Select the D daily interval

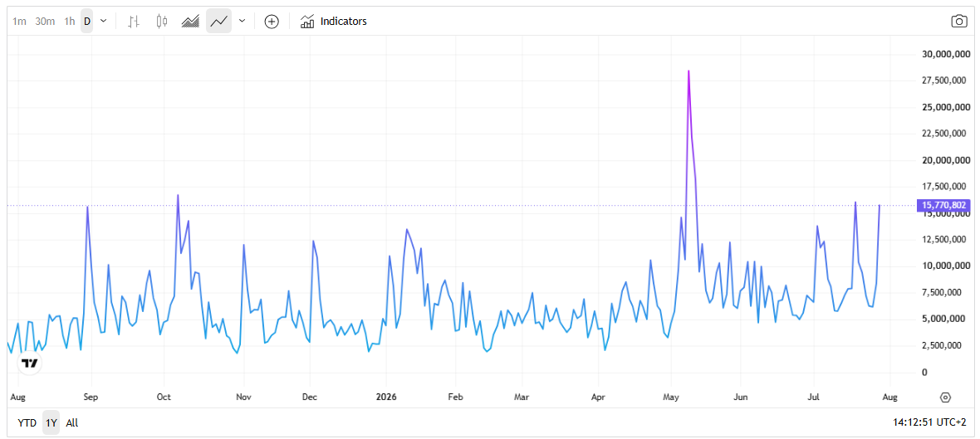(87, 22)
